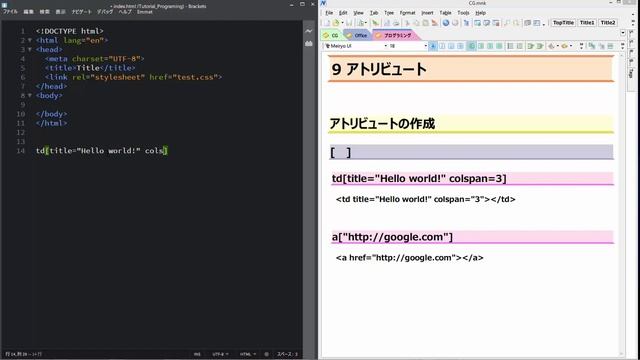This screenshot has height=360, width=640.
Task: Click the Print icon in note toolbar
Action: (396, 23)
